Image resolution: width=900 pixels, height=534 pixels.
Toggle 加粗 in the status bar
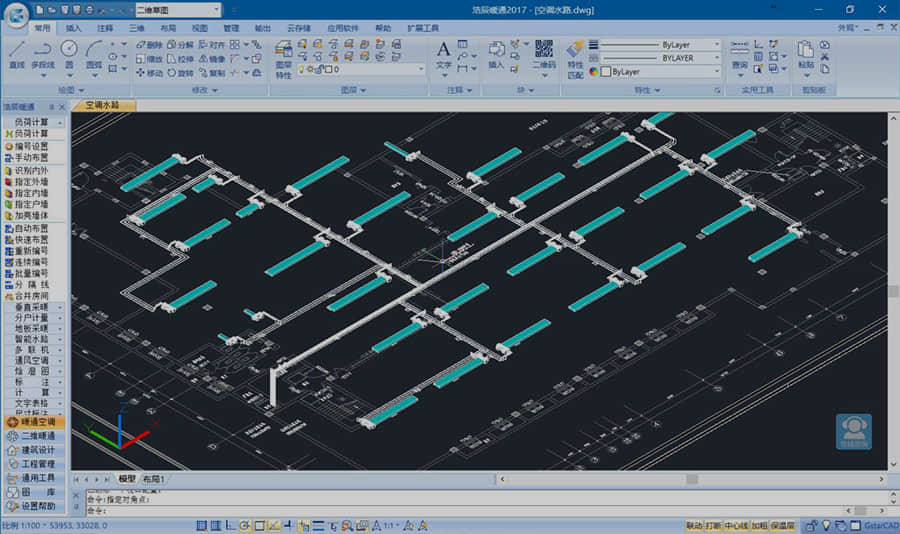point(760,525)
